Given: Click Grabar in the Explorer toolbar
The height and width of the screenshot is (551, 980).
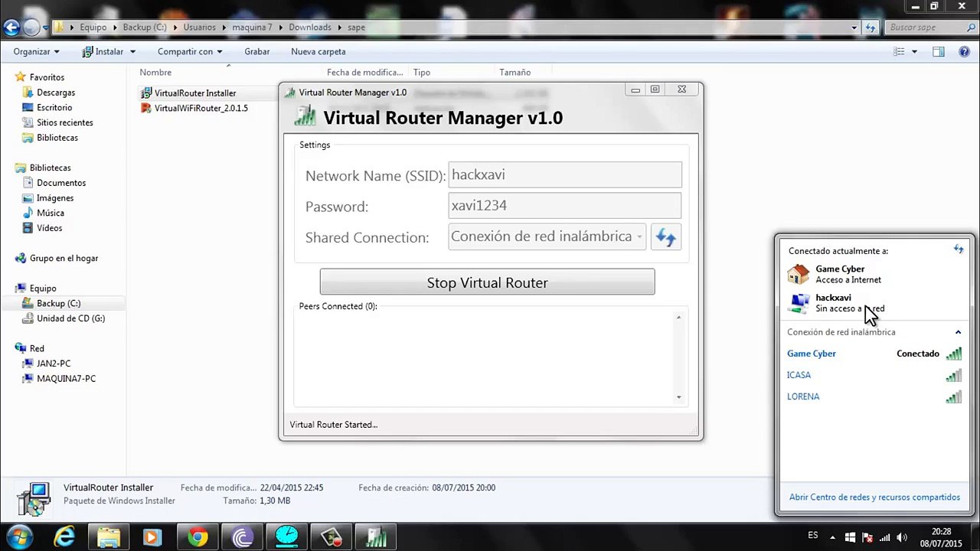Looking at the screenshot, I should coord(256,51).
